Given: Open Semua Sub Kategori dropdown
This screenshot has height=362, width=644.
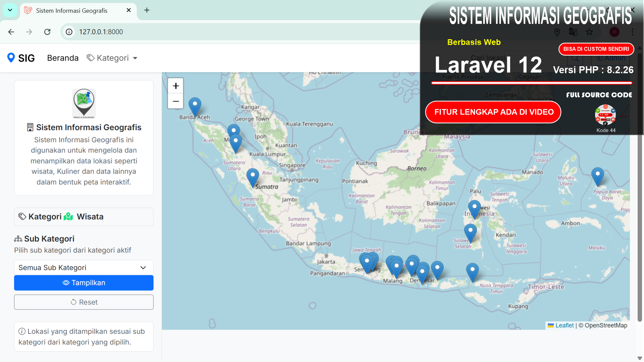Looking at the screenshot, I should coord(84,267).
